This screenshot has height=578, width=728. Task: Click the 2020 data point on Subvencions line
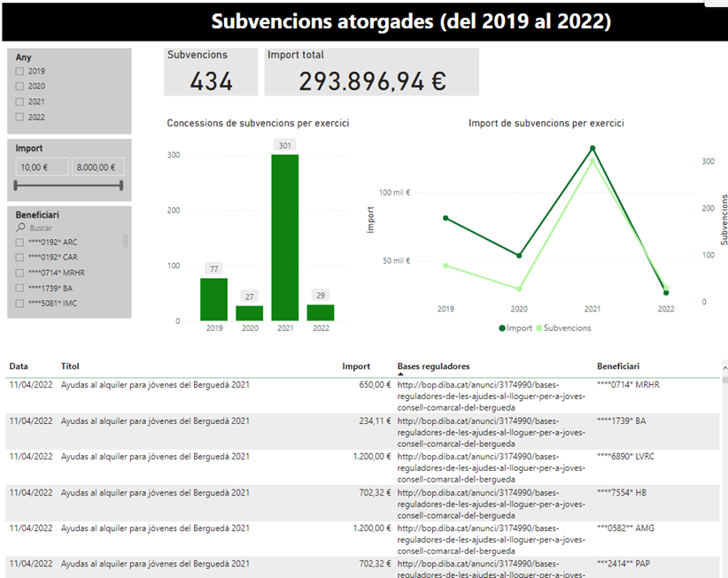(x=519, y=289)
